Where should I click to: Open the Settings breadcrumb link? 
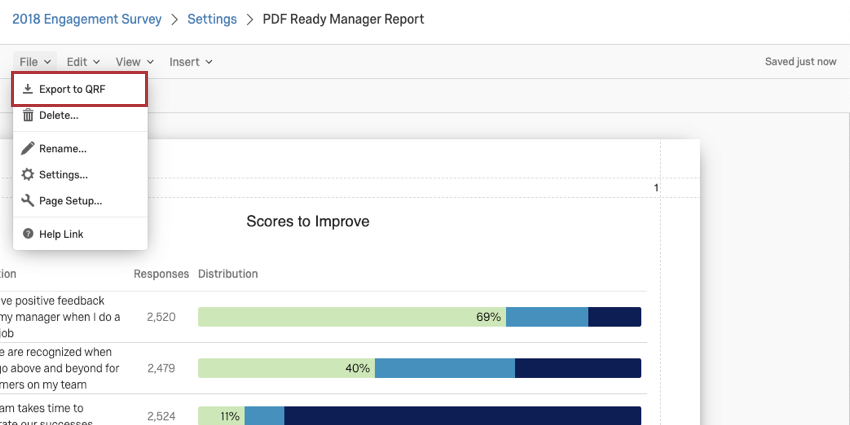tap(212, 19)
